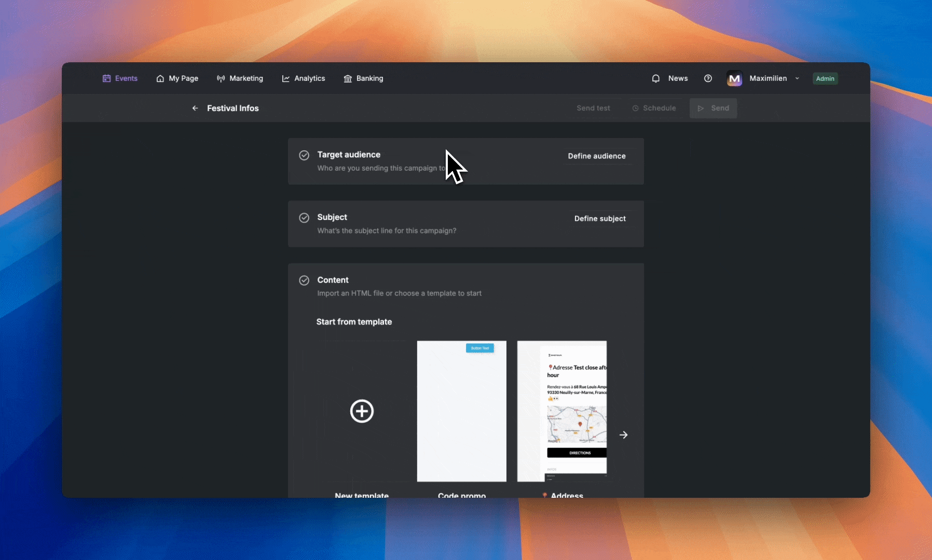Switch to Analytics tab

pyautogui.click(x=304, y=78)
